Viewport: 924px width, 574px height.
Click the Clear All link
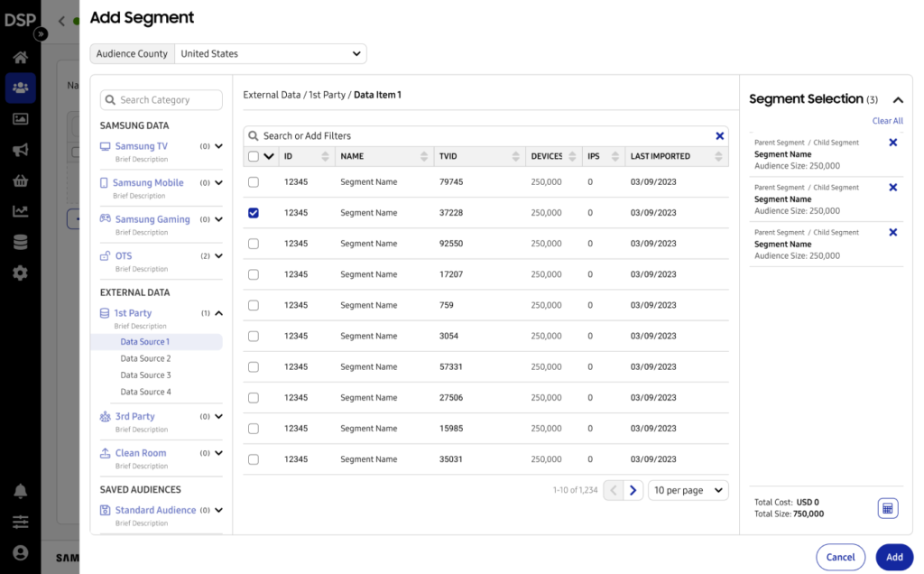point(887,121)
